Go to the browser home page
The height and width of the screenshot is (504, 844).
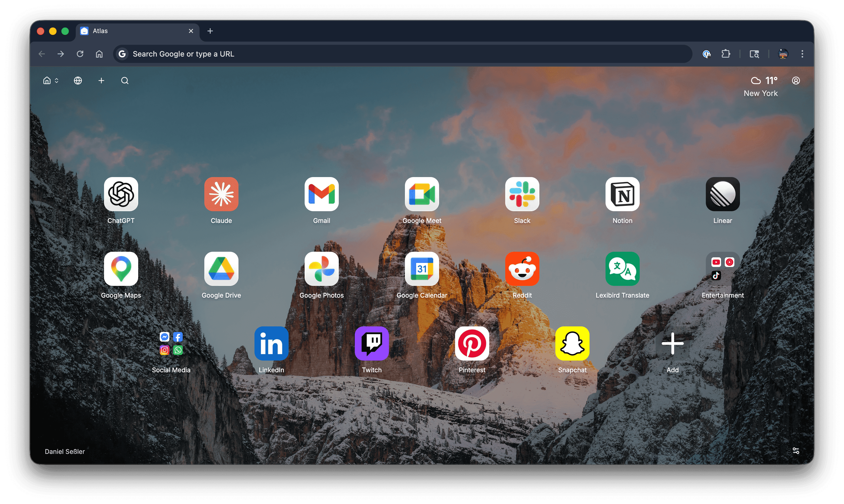pyautogui.click(x=99, y=54)
